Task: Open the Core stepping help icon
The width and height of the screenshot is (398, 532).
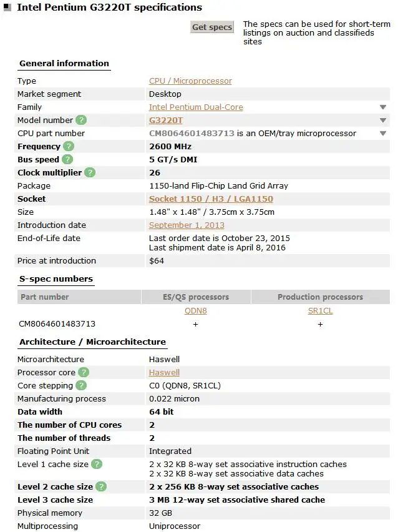Action: click(x=81, y=386)
